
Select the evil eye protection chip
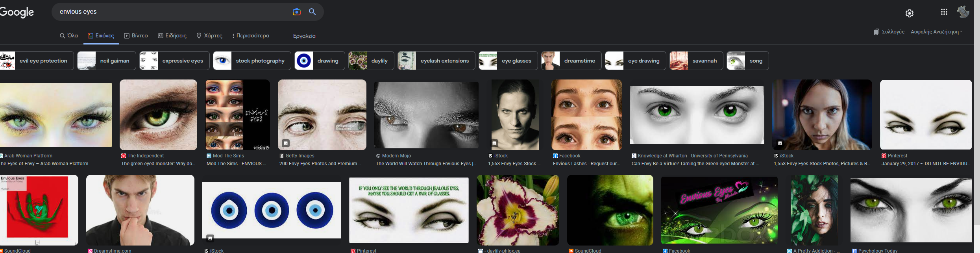tap(37, 61)
